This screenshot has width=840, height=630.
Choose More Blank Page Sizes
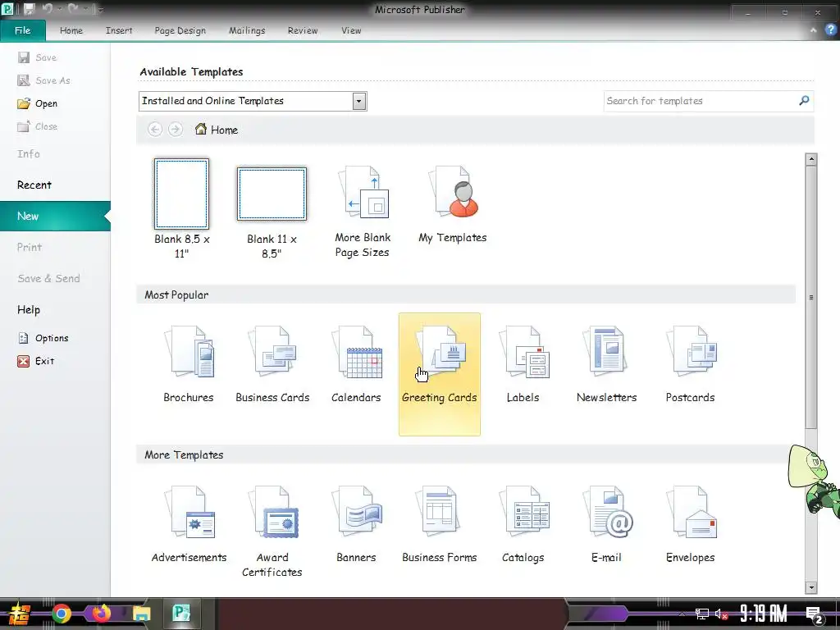[x=362, y=212]
